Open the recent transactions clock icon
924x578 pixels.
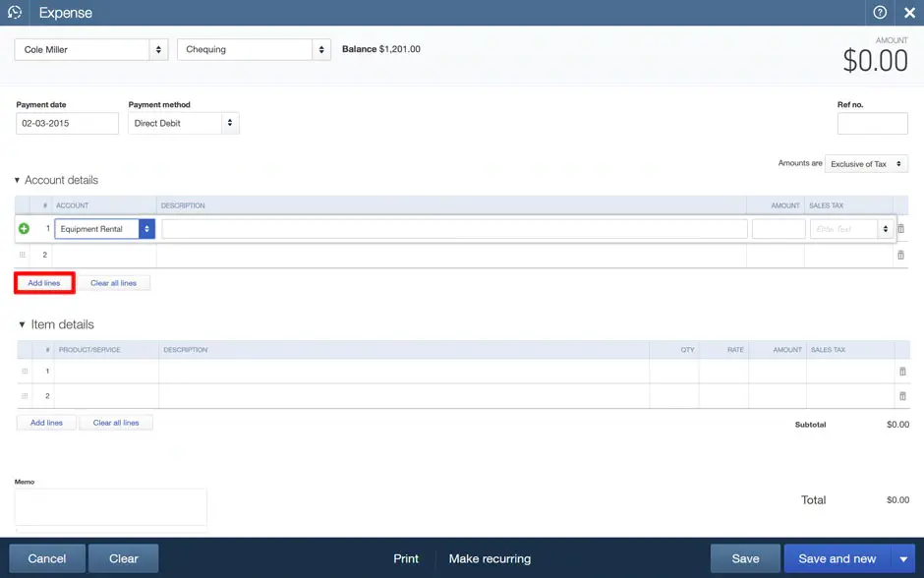(x=15, y=13)
